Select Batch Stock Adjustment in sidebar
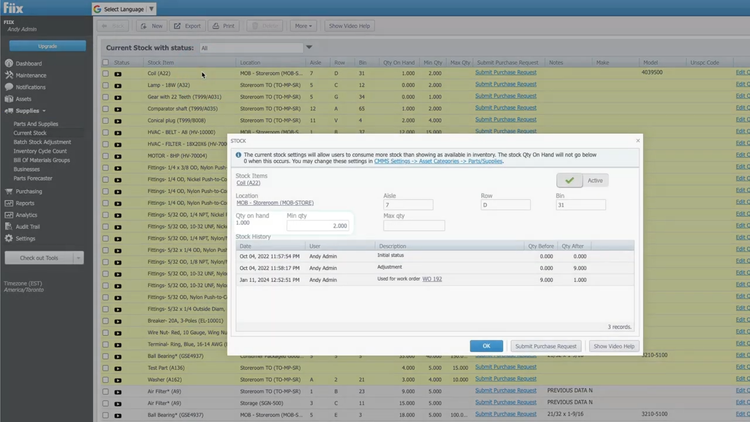Image resolution: width=750 pixels, height=422 pixels. pos(42,142)
